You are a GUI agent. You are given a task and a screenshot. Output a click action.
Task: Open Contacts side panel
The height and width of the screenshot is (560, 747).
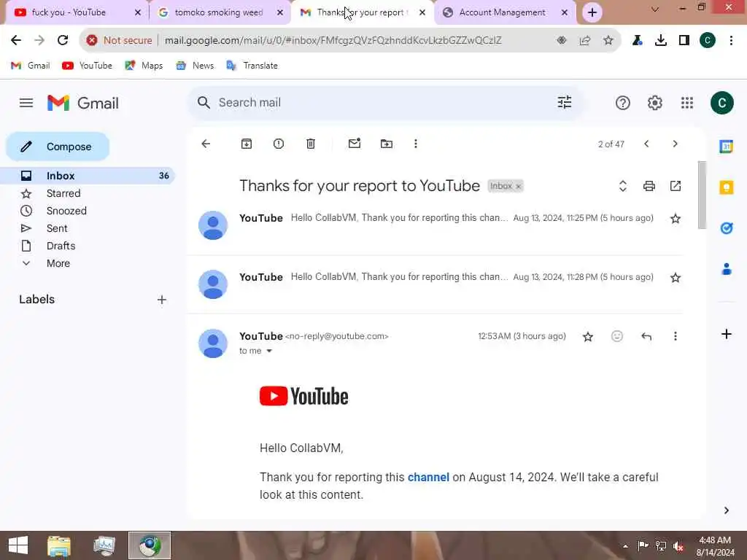[726, 269]
